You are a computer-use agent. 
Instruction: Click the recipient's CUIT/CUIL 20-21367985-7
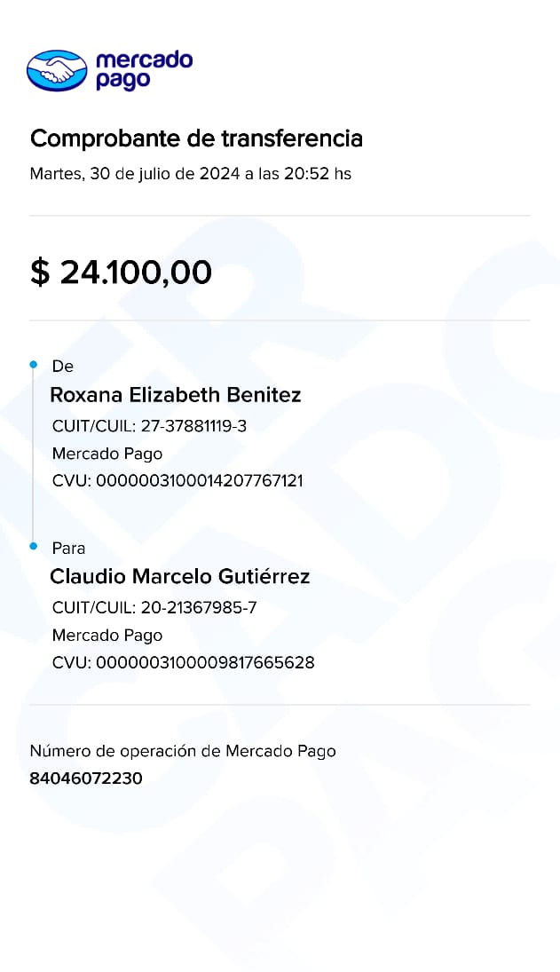[x=154, y=608]
